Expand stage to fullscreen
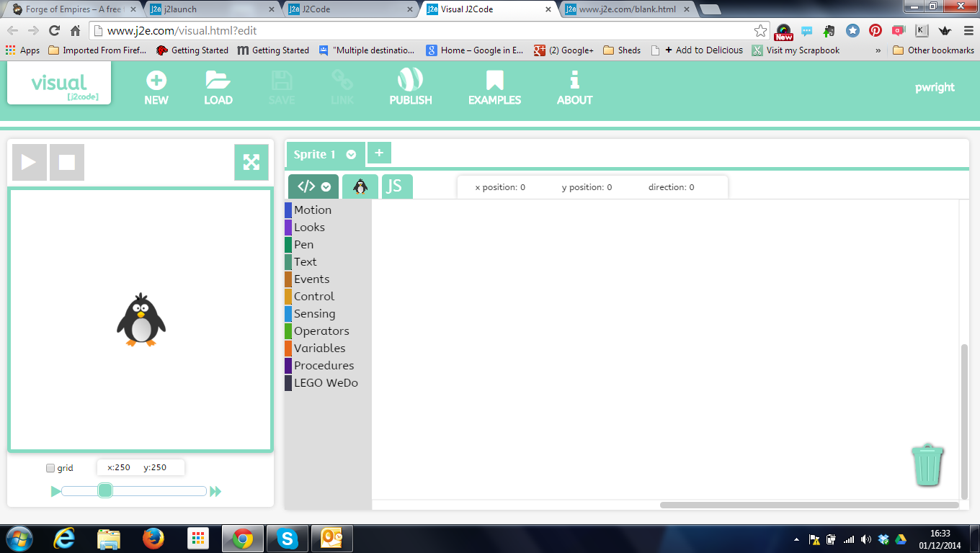Viewport: 980px width, 553px height. 251,162
